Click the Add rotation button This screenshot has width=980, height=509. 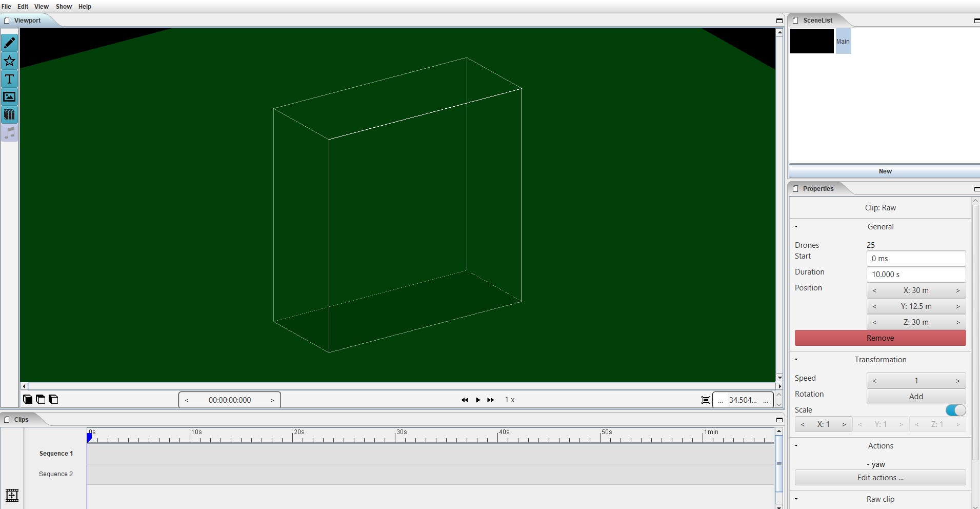(x=916, y=397)
